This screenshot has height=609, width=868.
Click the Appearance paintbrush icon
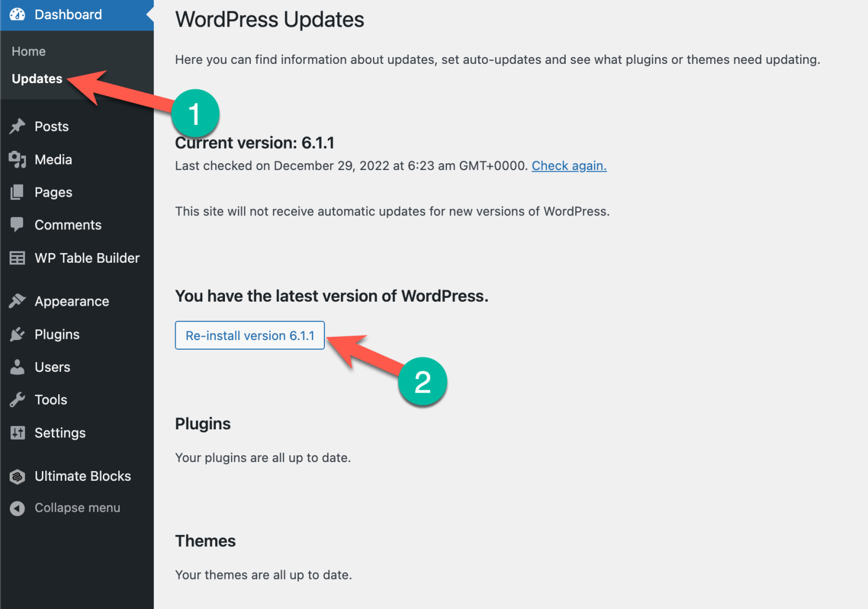(18, 301)
